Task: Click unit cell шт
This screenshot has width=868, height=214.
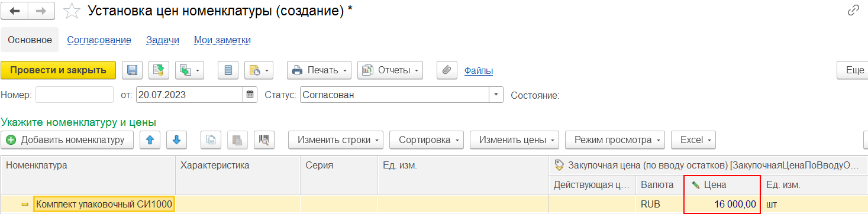Action: 814,204
